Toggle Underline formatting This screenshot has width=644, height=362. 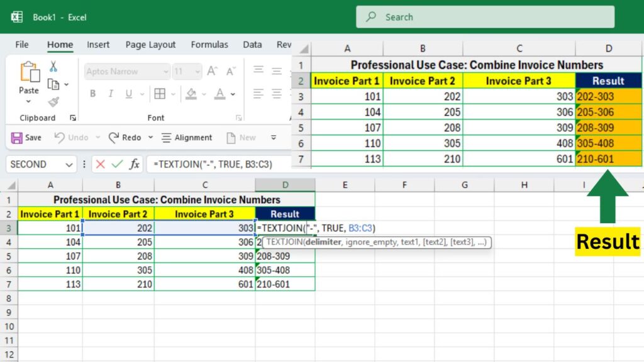(x=128, y=94)
